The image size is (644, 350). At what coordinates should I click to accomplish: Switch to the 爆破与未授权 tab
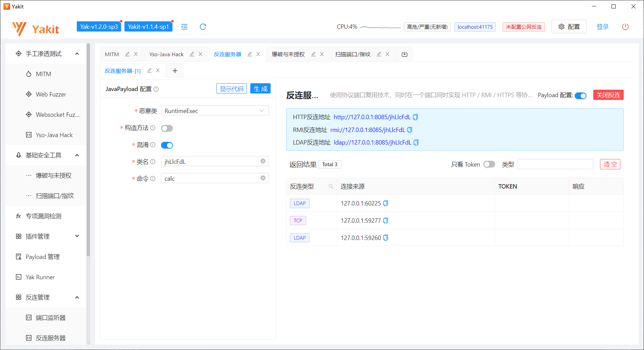tap(288, 54)
